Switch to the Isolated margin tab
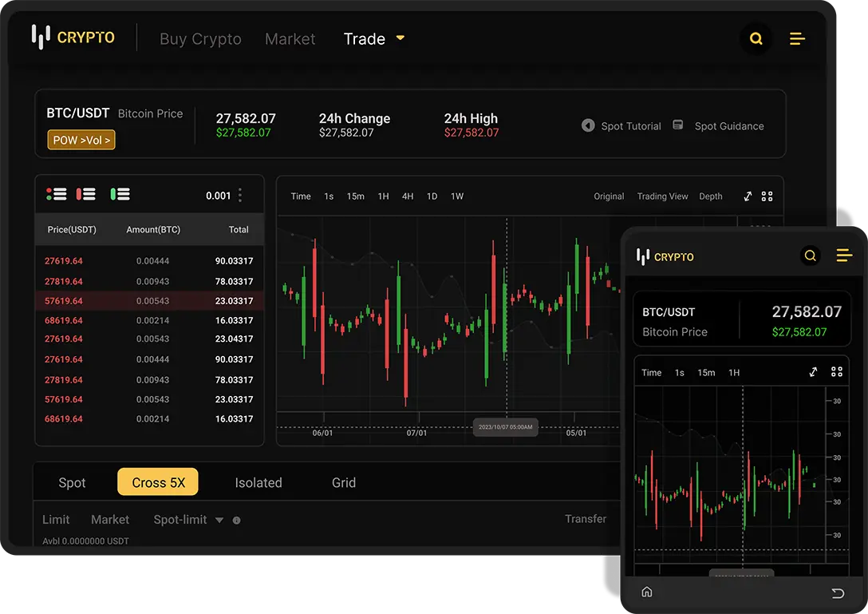The width and height of the screenshot is (868, 614). tap(258, 482)
